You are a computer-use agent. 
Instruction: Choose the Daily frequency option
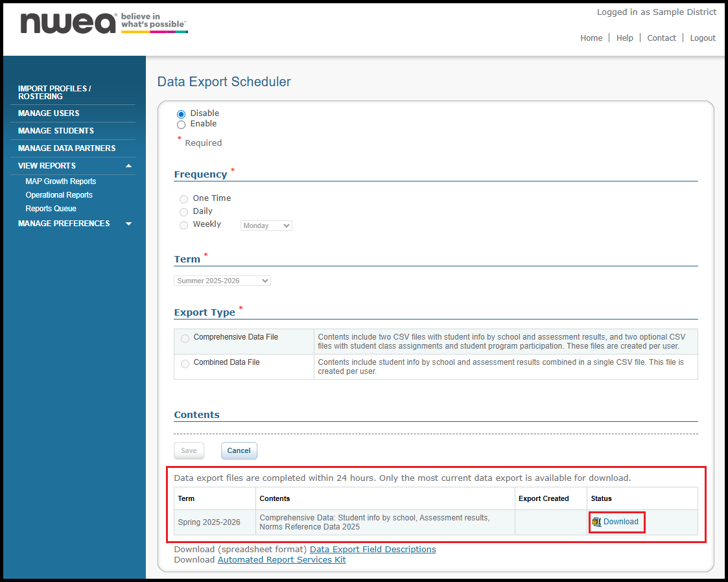(x=184, y=212)
